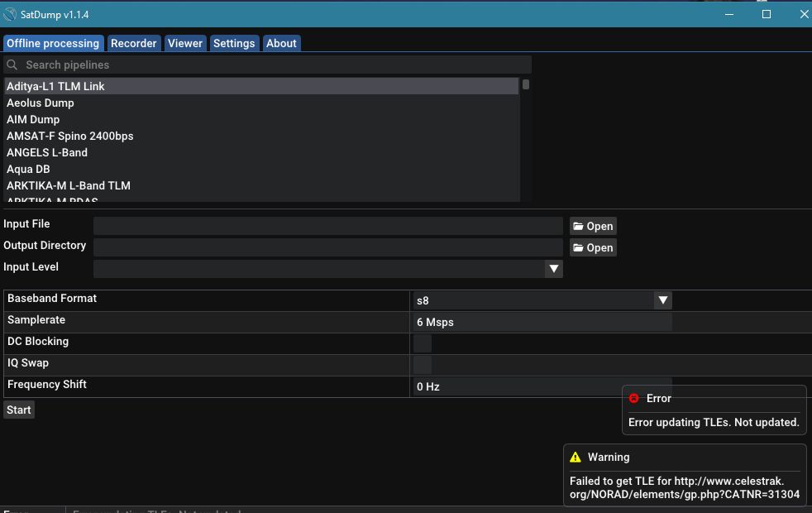
Task: Click the Input Level label
Action: point(31,267)
